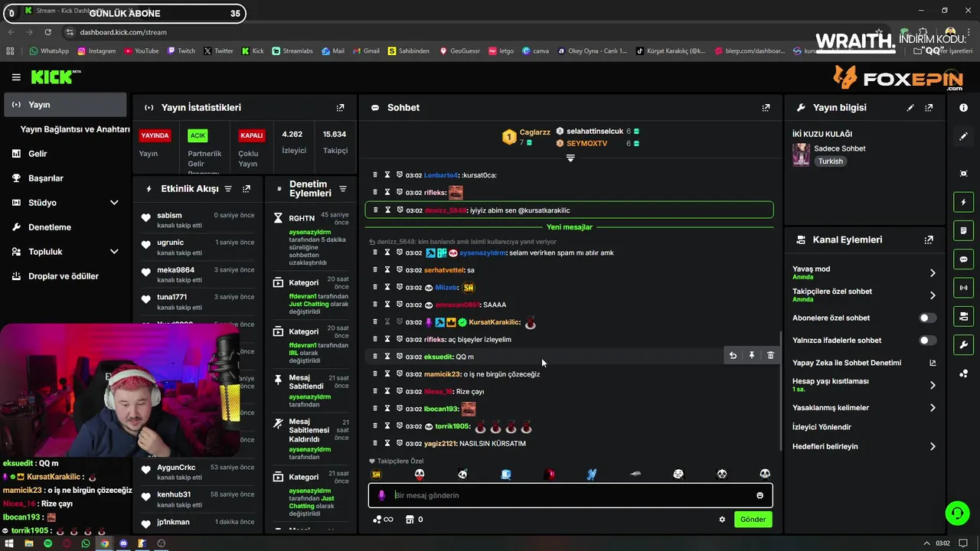
Task: Click the shop icon below message box
Action: tap(410, 520)
